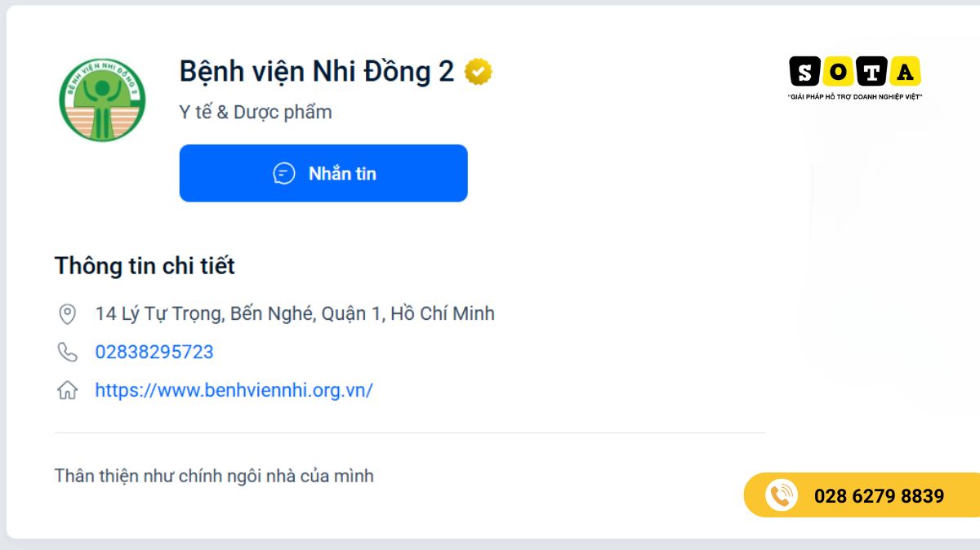This screenshot has height=550, width=980.
Task: Click the hotline number 028 6279 8839
Action: click(x=879, y=495)
